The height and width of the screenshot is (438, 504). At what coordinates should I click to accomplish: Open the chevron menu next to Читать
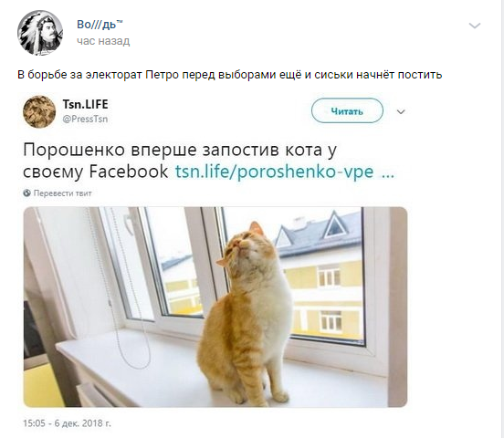click(x=401, y=111)
